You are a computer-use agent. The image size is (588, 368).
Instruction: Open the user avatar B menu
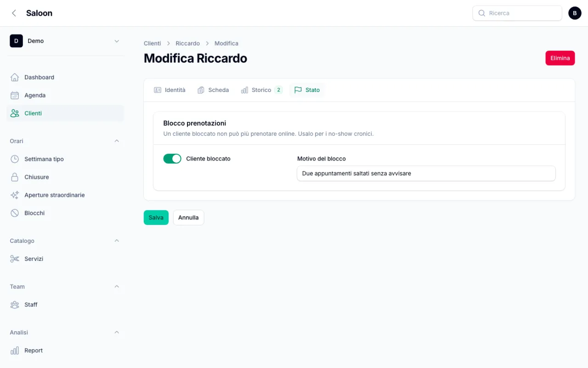pos(575,13)
